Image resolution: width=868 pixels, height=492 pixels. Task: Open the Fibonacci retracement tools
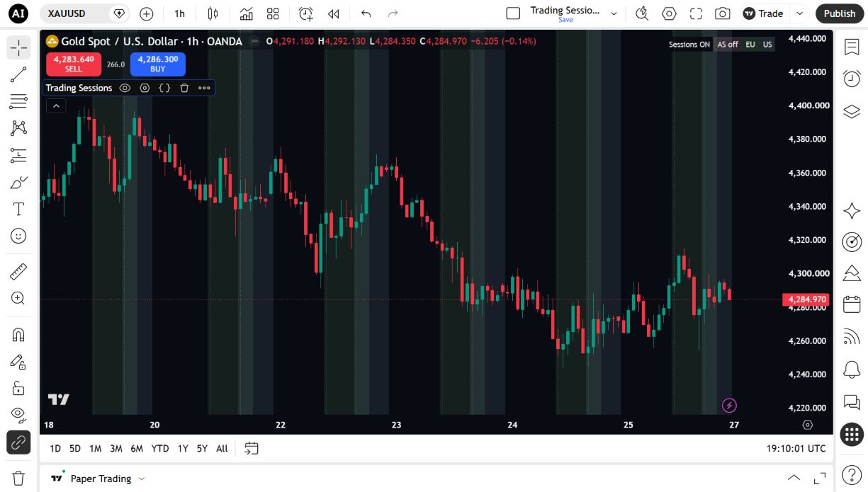(x=18, y=101)
